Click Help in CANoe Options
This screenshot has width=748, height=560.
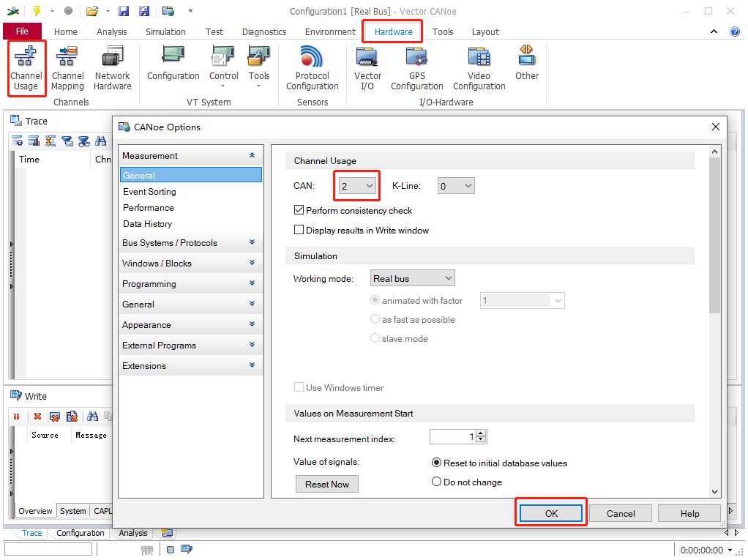point(689,513)
